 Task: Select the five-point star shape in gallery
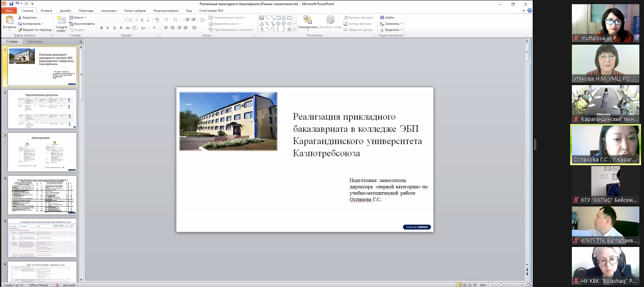pos(289,30)
